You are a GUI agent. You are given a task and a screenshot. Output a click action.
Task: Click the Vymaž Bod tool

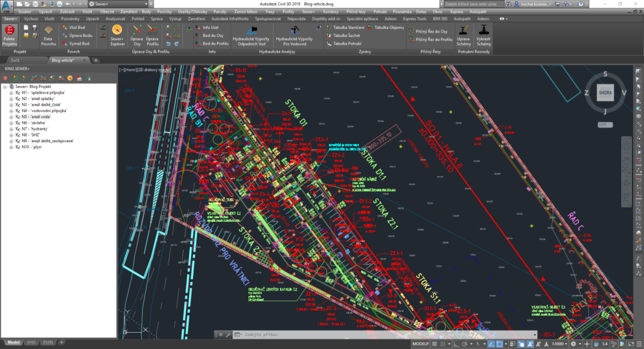click(x=75, y=43)
